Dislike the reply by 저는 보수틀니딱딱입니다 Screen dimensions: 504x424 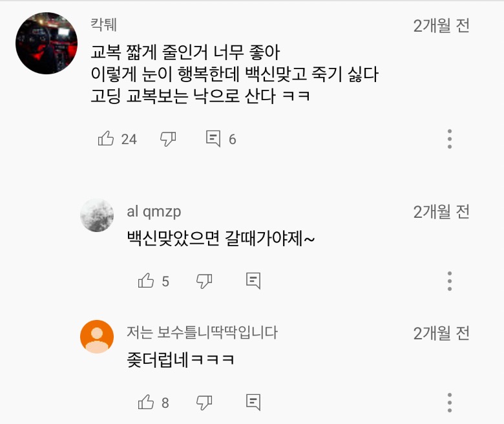204,402
